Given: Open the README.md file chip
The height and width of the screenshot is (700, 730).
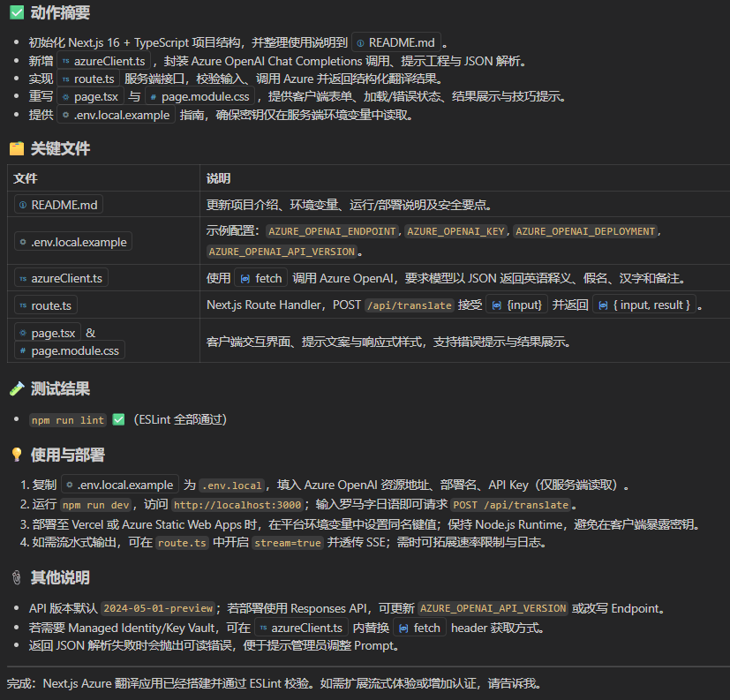Looking at the screenshot, I should 58,204.
